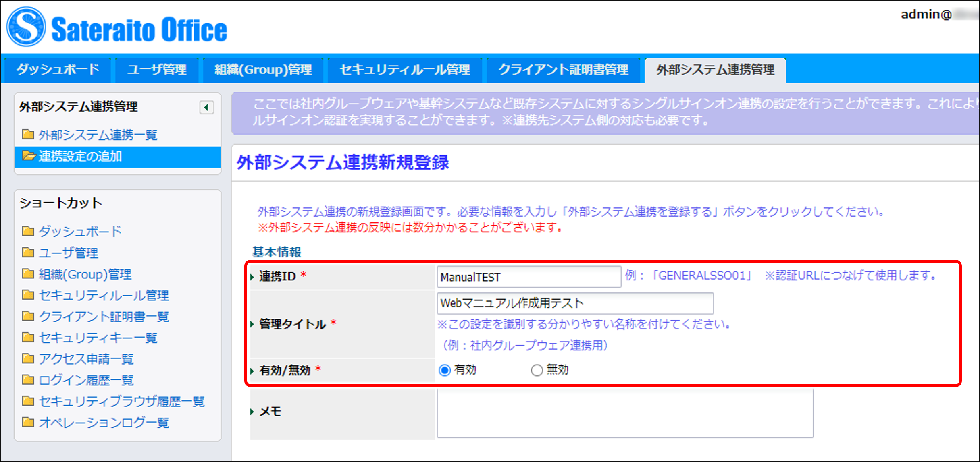
Task: Click folder icon next to shortcut ダッシュボード
Action: [28, 231]
